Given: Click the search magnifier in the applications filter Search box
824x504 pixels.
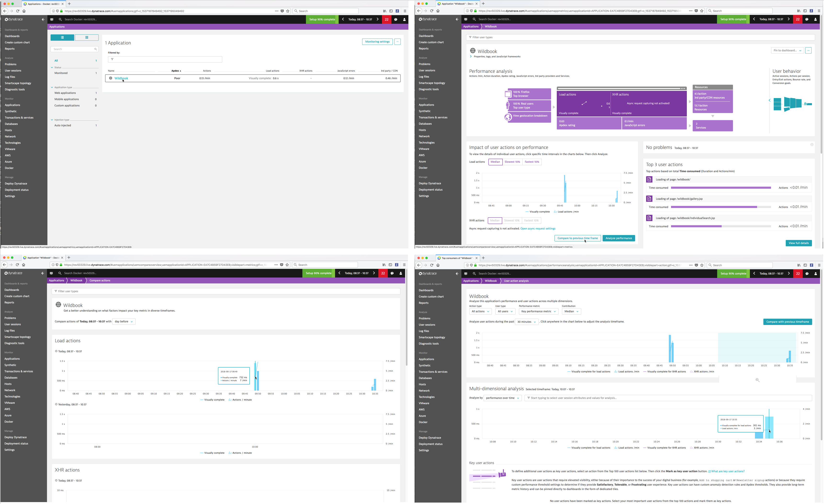Looking at the screenshot, I should 95,49.
